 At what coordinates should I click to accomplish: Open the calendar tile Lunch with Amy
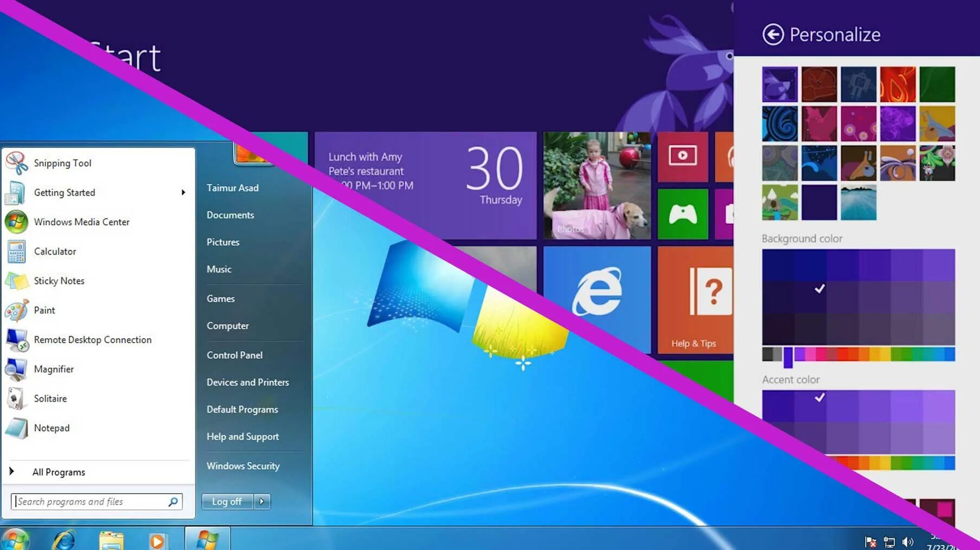tap(425, 185)
